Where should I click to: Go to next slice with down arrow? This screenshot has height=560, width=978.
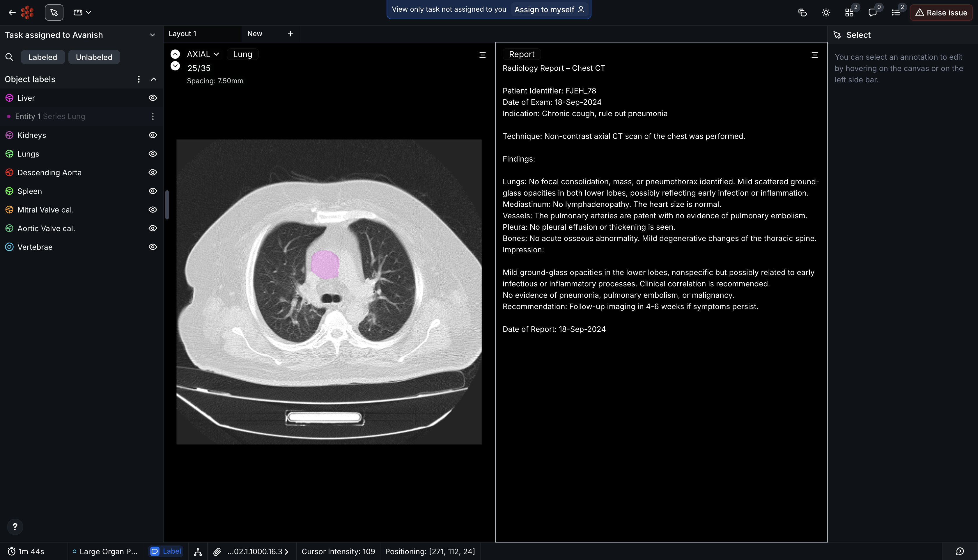[175, 66]
